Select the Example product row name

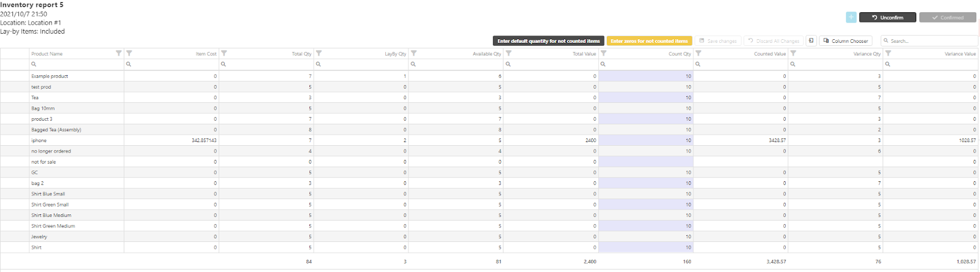(50, 76)
